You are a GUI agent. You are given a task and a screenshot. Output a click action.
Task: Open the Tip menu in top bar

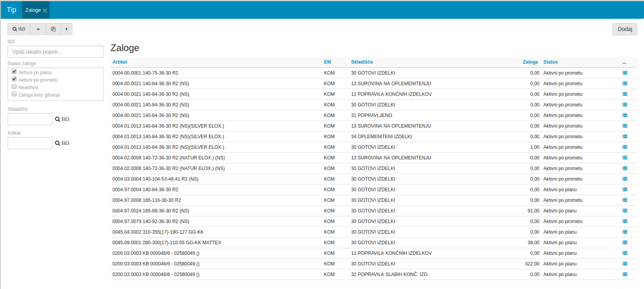pyautogui.click(x=11, y=10)
